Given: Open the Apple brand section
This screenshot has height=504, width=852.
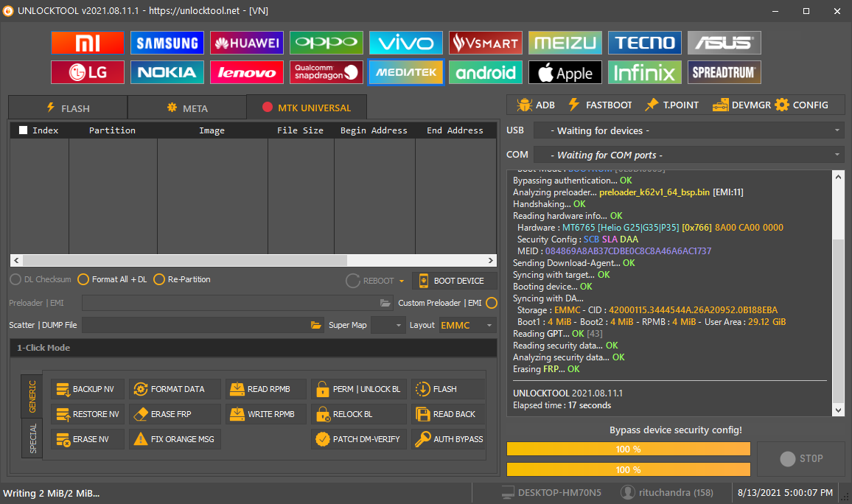Looking at the screenshot, I should click(565, 72).
